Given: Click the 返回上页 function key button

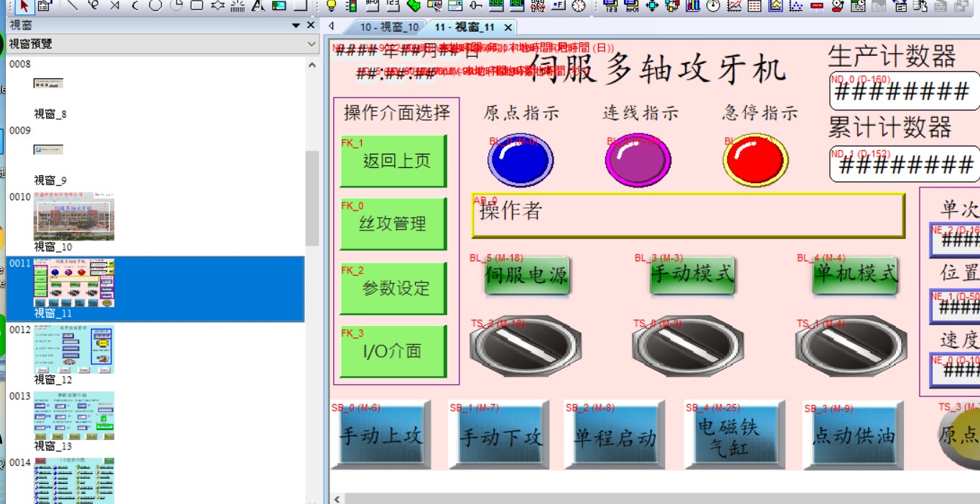Looking at the screenshot, I should (393, 161).
